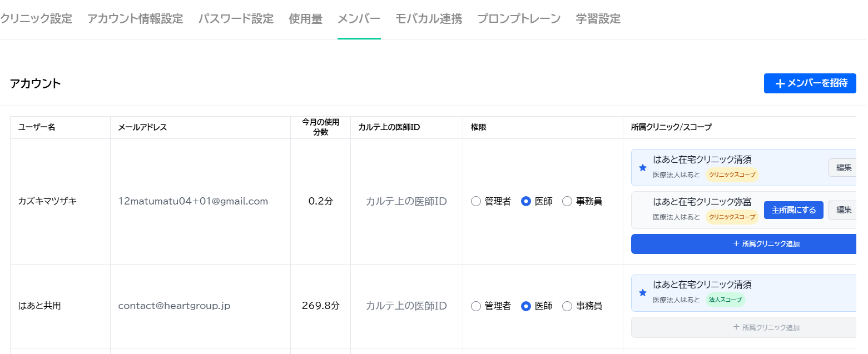Screen dimensions: 868x354
Task: Select 管理者 radio for はあと共用
Action: 476,306
